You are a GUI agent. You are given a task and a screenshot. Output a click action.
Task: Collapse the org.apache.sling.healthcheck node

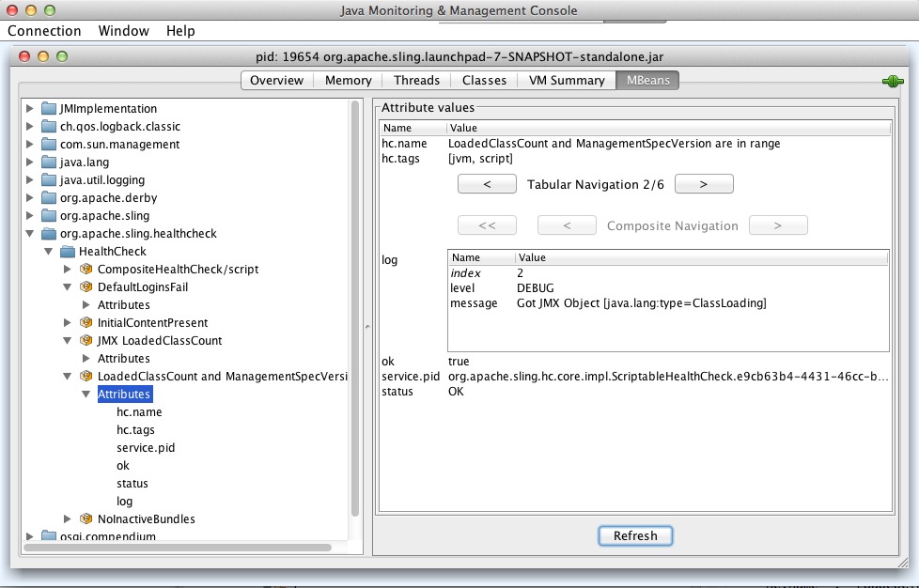[30, 234]
